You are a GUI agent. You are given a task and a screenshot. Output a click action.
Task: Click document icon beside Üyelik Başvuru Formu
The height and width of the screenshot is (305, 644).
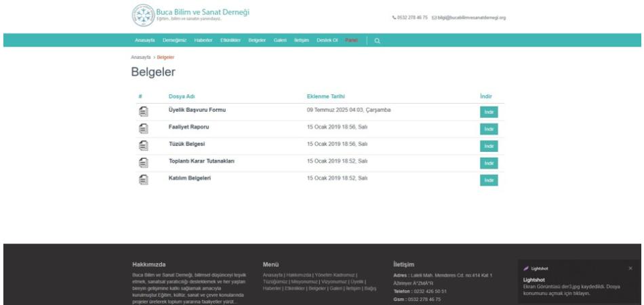143,111
